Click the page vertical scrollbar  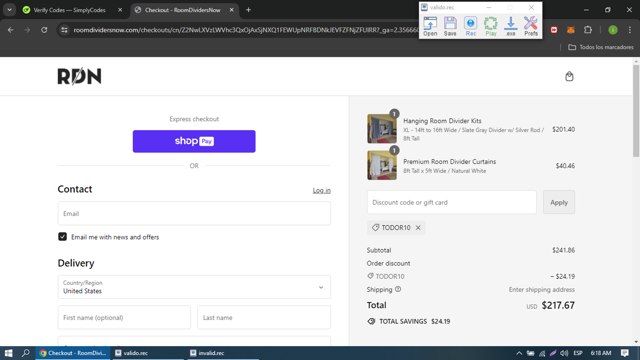[636, 110]
